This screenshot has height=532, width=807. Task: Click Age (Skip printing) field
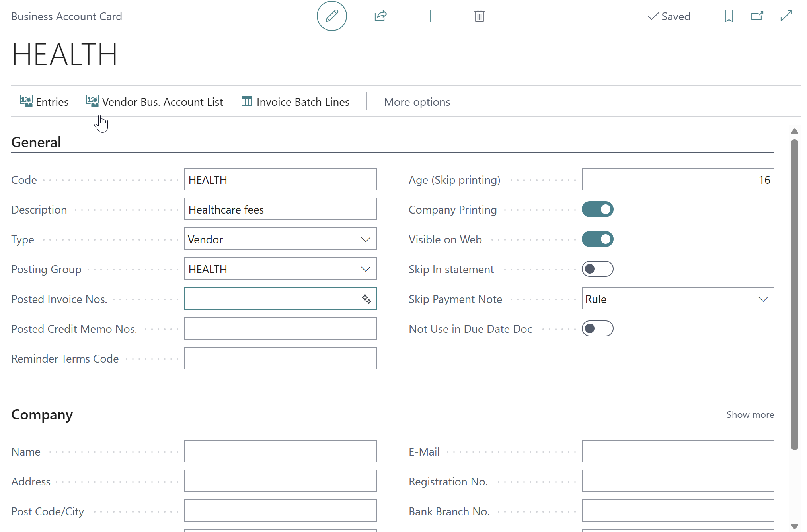pos(678,179)
